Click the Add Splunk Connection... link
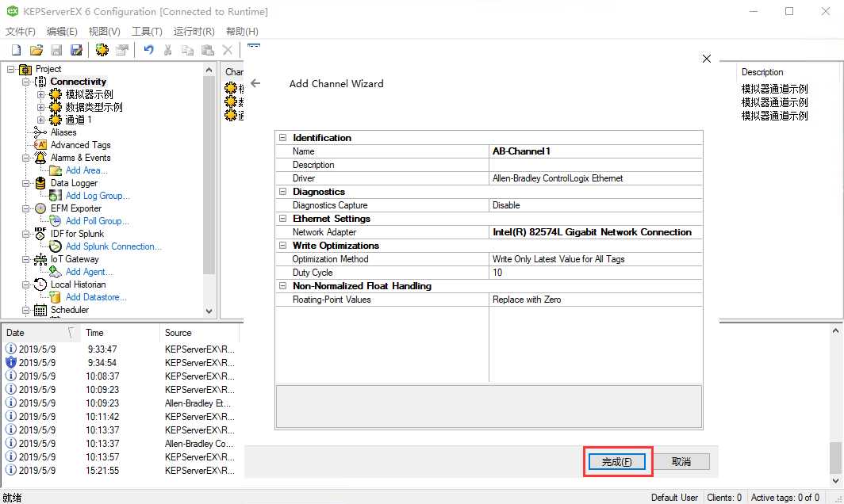The image size is (844, 504). pyautogui.click(x=113, y=246)
